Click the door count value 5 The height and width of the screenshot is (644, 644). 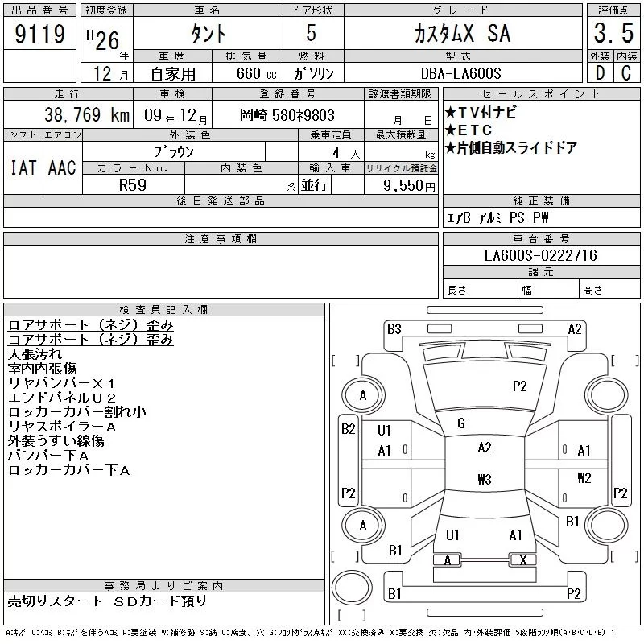pos(312,33)
